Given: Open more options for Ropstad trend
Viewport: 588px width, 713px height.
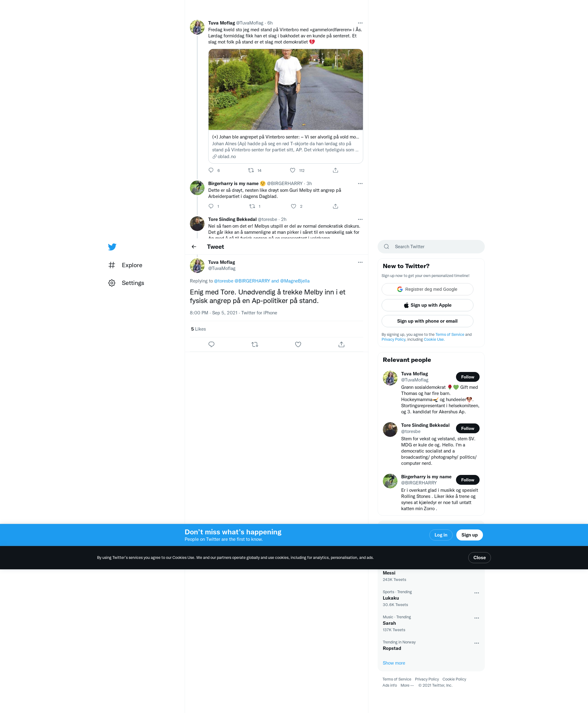Looking at the screenshot, I should (x=476, y=643).
